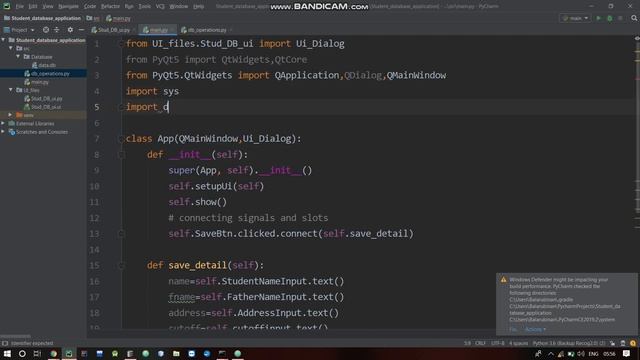Click the Task View taskbar icon
Viewport: 640px width, 360px height.
(37, 353)
